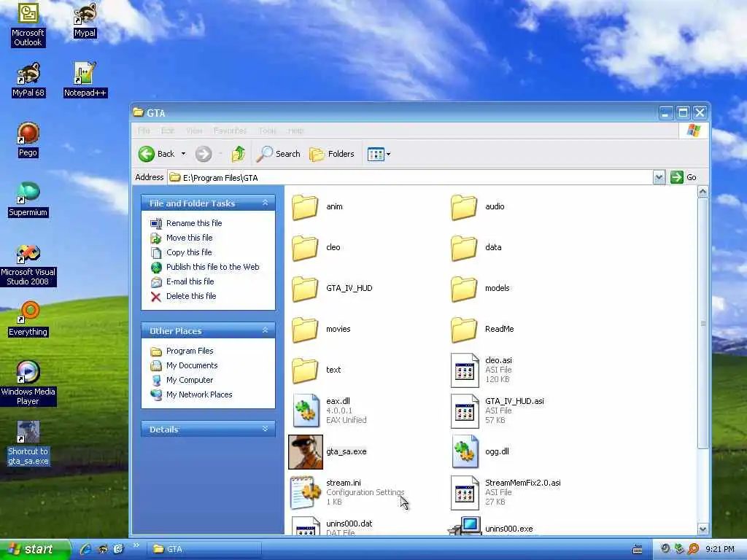The height and width of the screenshot is (560, 747).
Task: Click Publish this file to the Web
Action: pos(212,267)
